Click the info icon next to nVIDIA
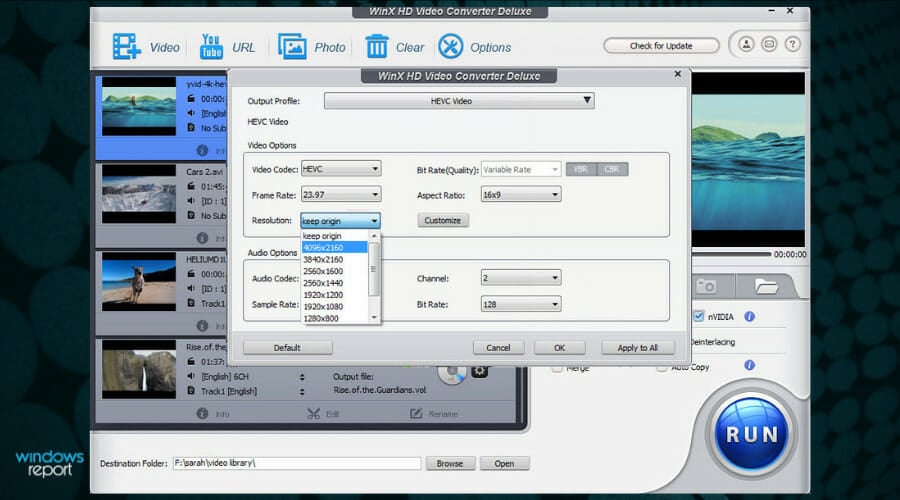The image size is (900, 500). coord(749,316)
